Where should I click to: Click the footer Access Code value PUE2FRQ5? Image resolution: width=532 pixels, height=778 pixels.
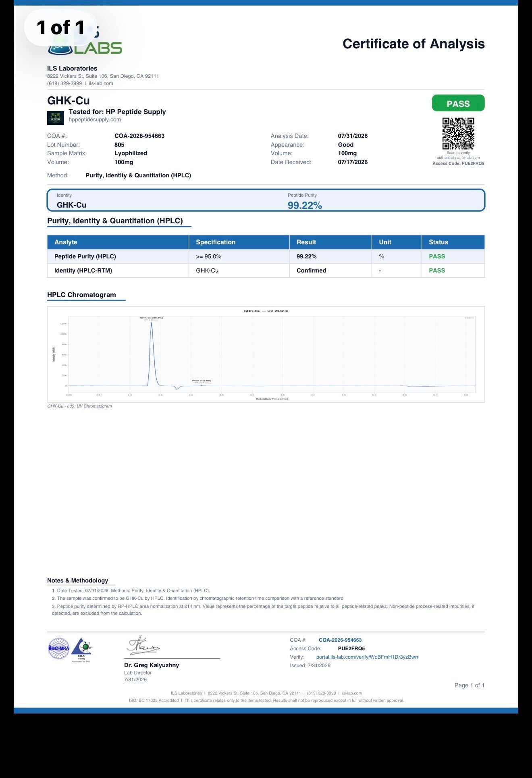pos(351,649)
